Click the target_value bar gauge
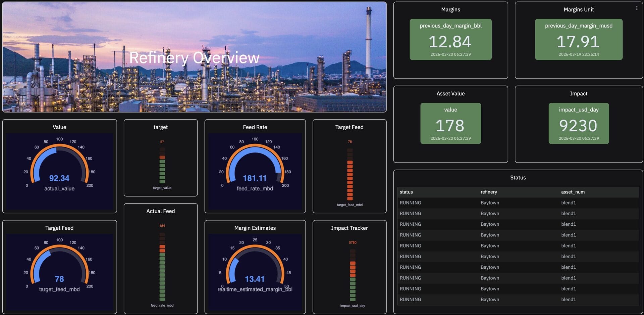This screenshot has height=315, width=644. [x=162, y=166]
